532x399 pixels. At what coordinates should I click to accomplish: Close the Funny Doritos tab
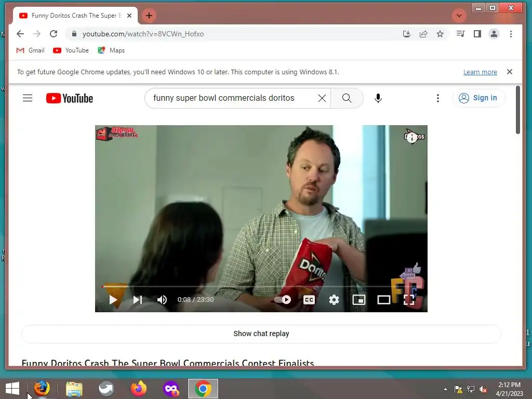click(129, 16)
